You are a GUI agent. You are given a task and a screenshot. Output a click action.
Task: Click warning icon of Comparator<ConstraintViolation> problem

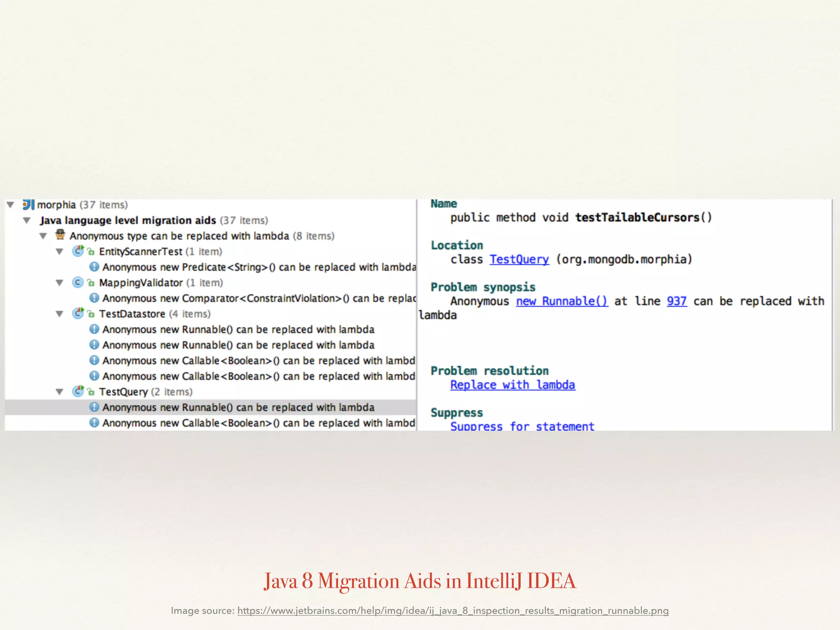pos(94,298)
